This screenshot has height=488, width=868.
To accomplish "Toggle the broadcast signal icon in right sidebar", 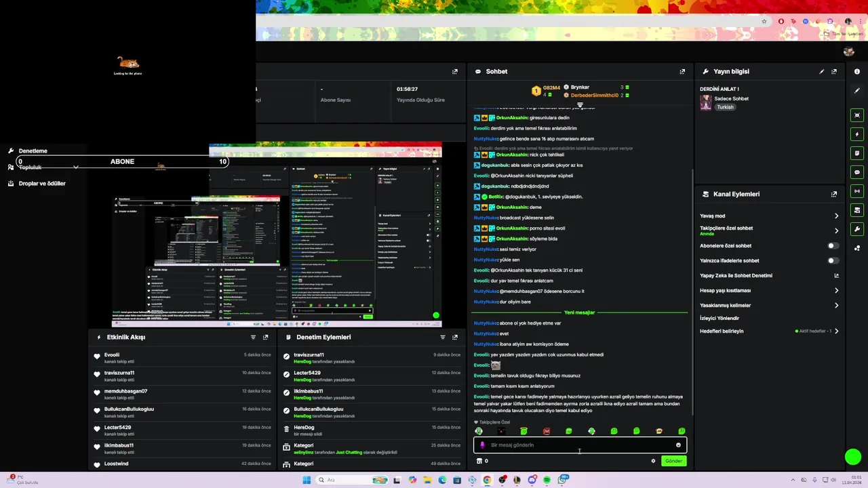I will [x=857, y=191].
